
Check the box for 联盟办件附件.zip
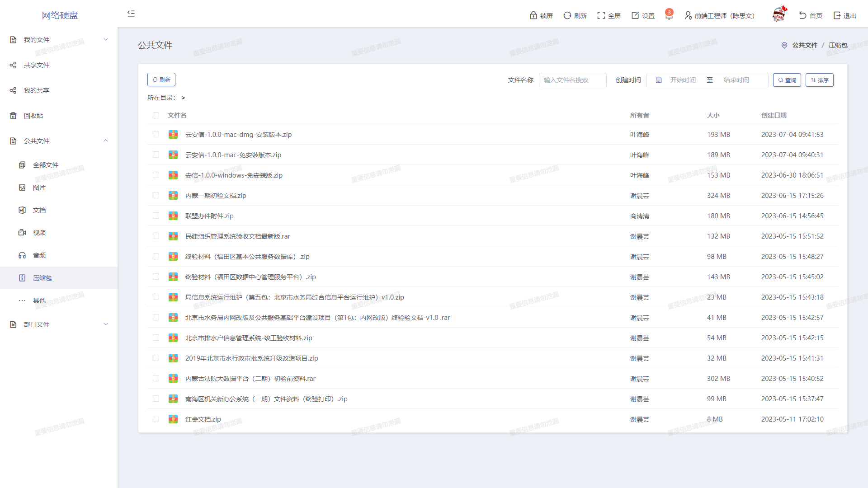[156, 216]
